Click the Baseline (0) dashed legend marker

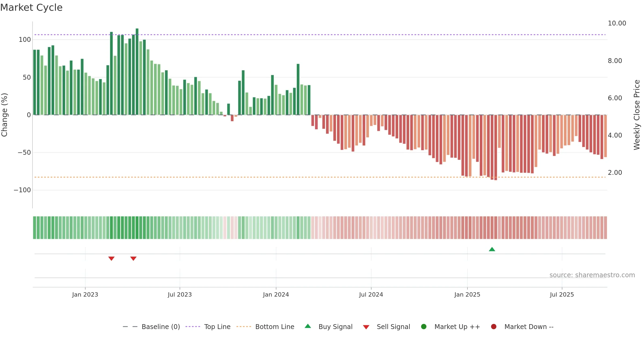pos(130,327)
